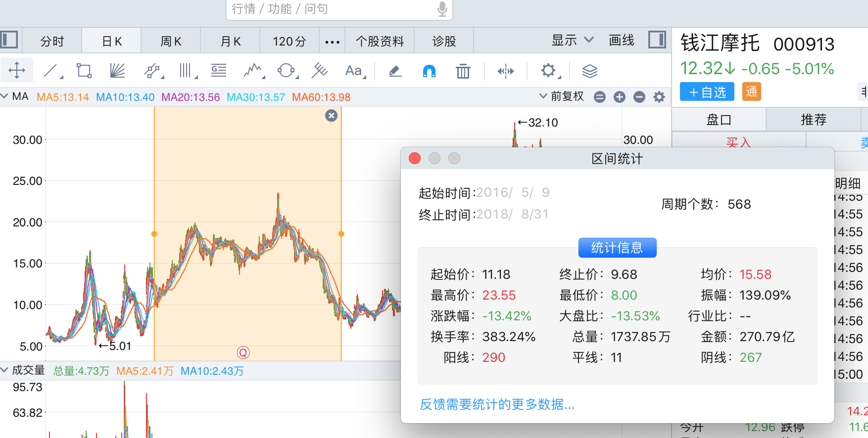This screenshot has width=868, height=438.
Task: Expand the MA indicator chevron
Action: pyautogui.click(x=4, y=96)
